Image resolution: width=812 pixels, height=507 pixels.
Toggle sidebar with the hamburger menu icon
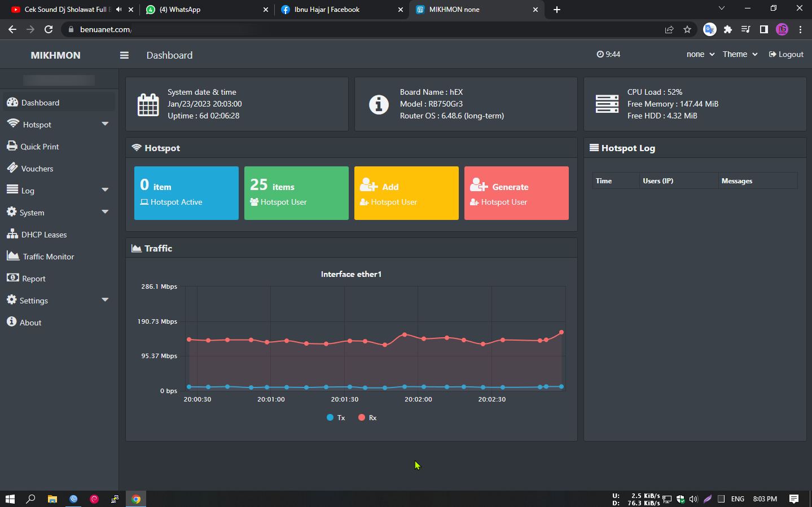point(124,55)
